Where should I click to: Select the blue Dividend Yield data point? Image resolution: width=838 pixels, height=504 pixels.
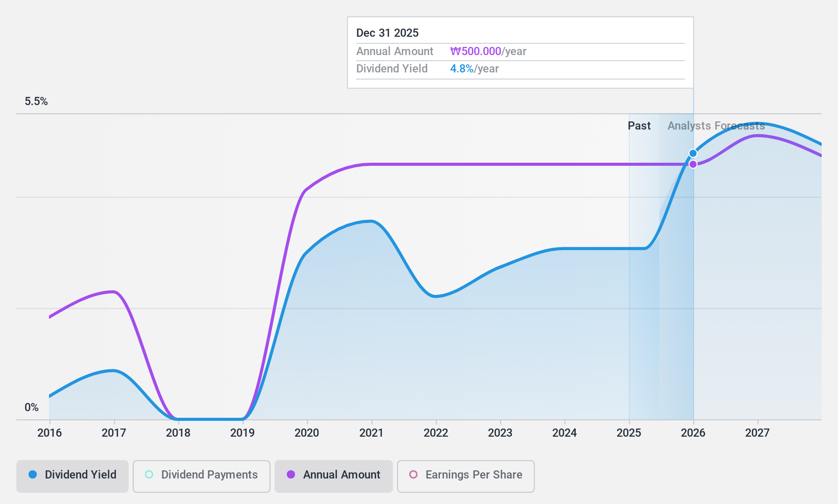tap(693, 153)
